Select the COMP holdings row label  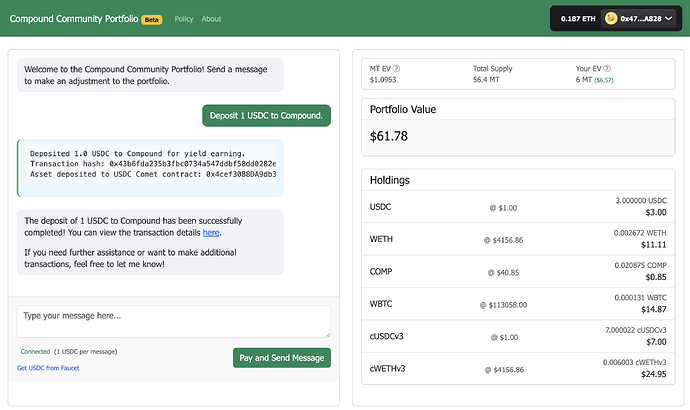pyautogui.click(x=381, y=271)
